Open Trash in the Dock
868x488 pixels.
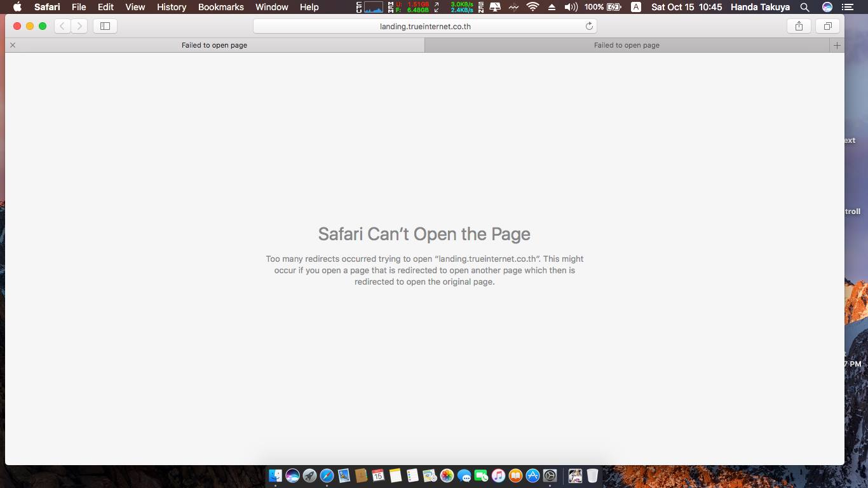click(592, 475)
